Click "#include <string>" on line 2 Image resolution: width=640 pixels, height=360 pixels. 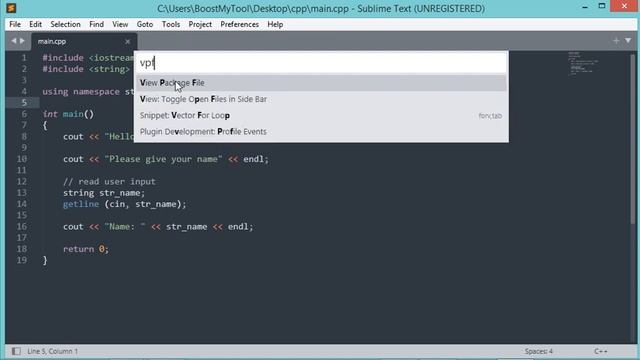pyautogui.click(x=86, y=69)
